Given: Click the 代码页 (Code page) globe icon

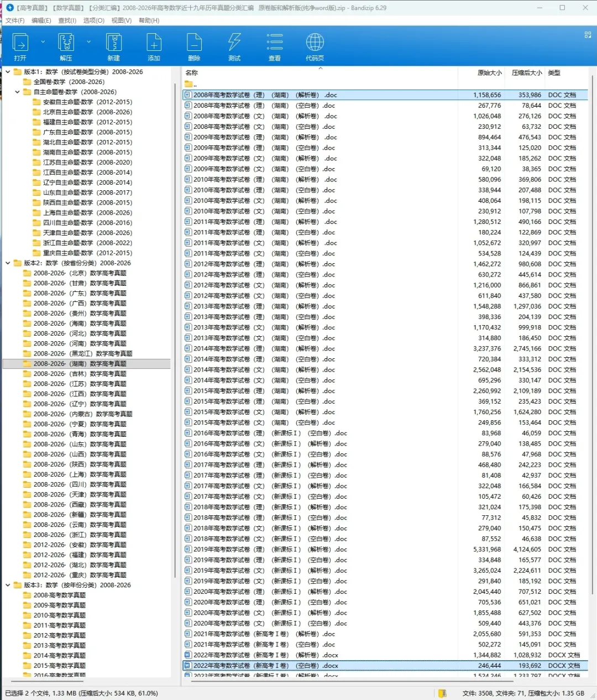Looking at the screenshot, I should pyautogui.click(x=315, y=43).
